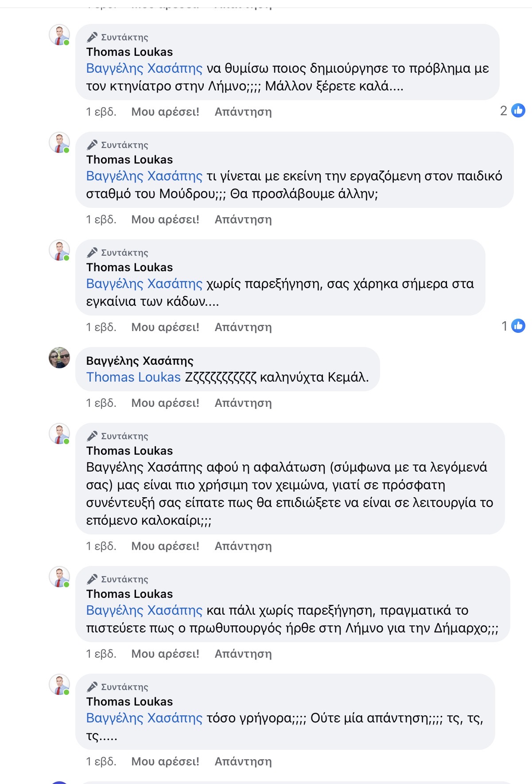532x784 pixels.
Task: Click the Βαγγέλης Χασάπης author name on his comment
Action: point(140,361)
